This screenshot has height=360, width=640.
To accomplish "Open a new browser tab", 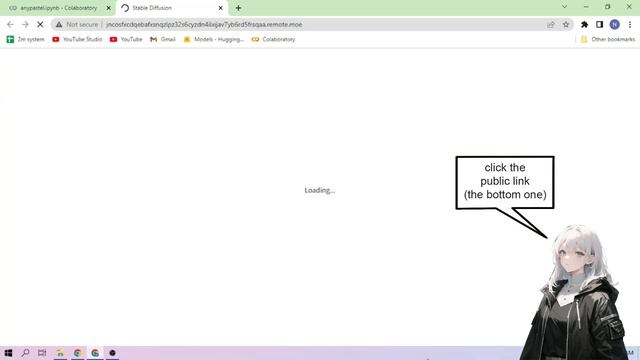I will coord(238,8).
